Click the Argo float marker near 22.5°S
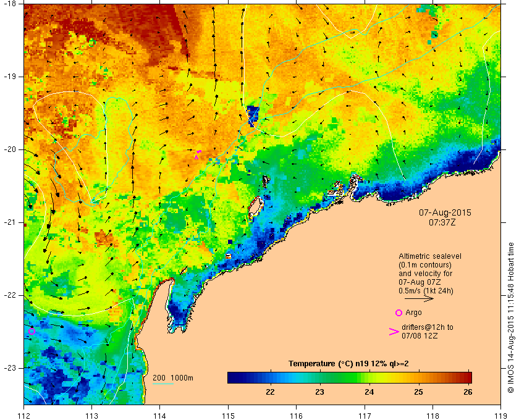 pyautogui.click(x=32, y=331)
